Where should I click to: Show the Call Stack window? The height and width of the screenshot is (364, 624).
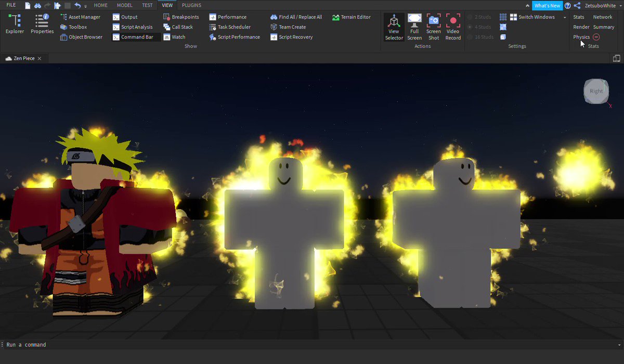click(178, 27)
